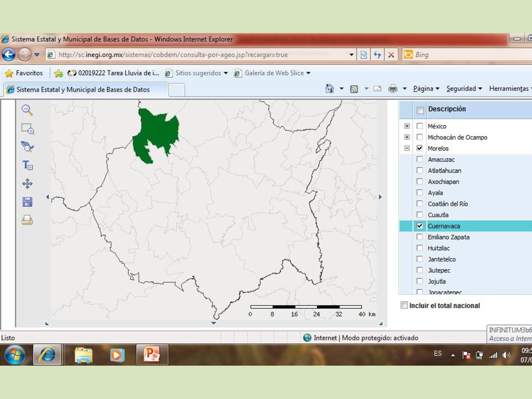
Task: Refresh the page with the reload icon
Action: pos(377,55)
